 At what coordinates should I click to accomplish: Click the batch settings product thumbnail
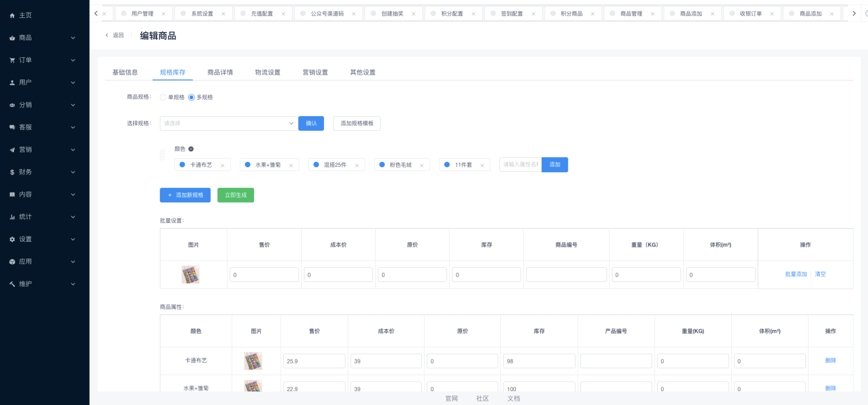191,275
